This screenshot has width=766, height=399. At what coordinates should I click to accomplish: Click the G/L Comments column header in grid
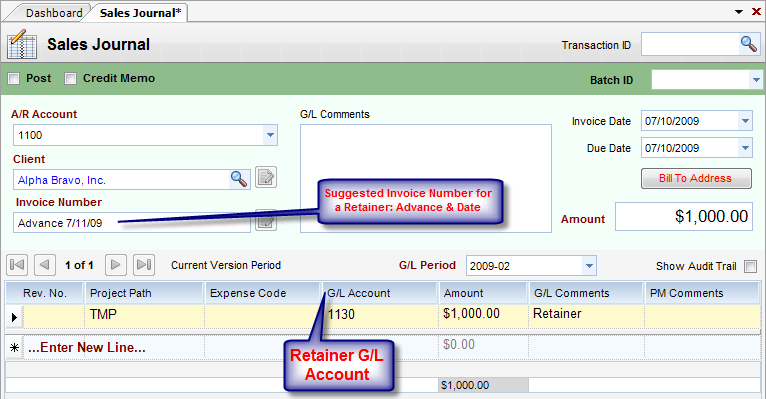pyautogui.click(x=587, y=293)
